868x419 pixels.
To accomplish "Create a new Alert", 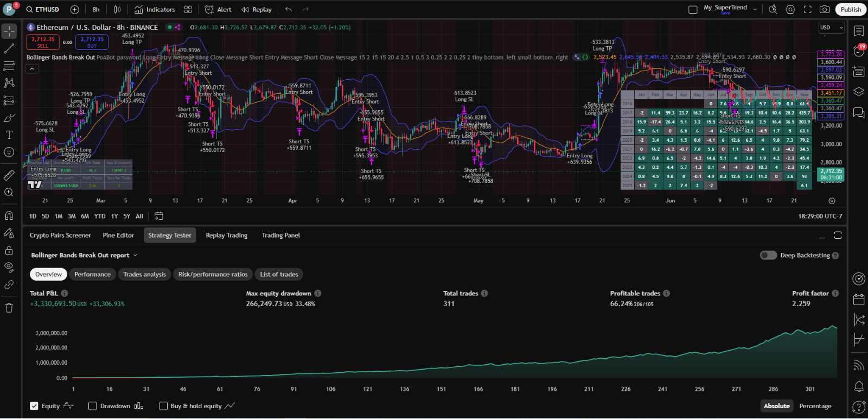I will point(218,9).
